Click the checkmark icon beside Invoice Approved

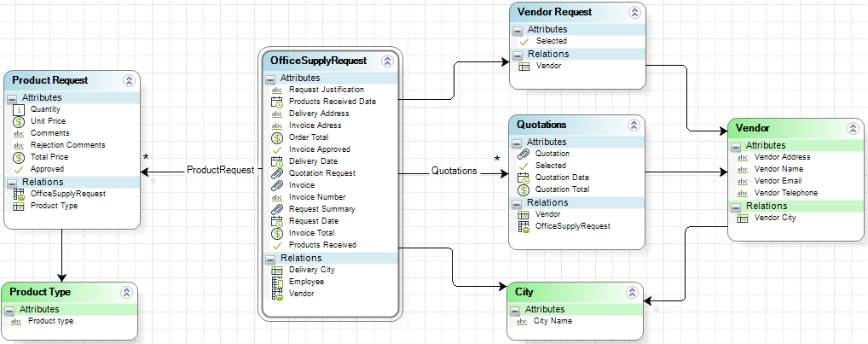click(x=276, y=149)
